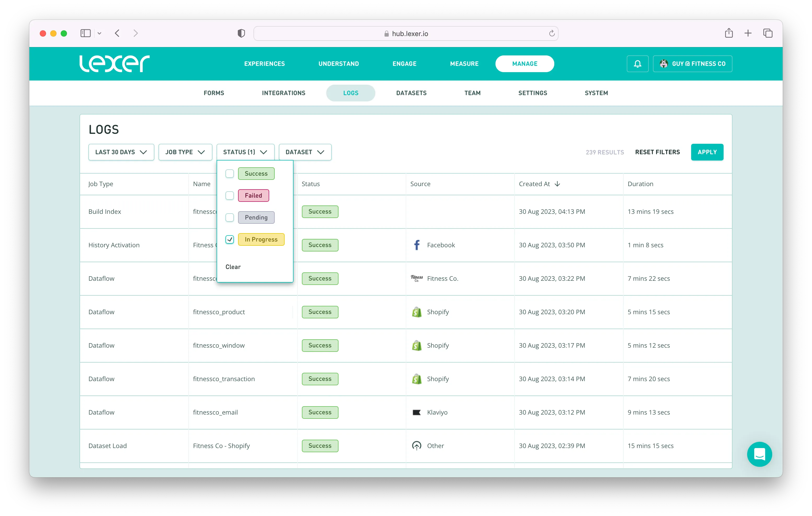The height and width of the screenshot is (516, 812).
Task: Check the Success status checkbox
Action: 230,174
